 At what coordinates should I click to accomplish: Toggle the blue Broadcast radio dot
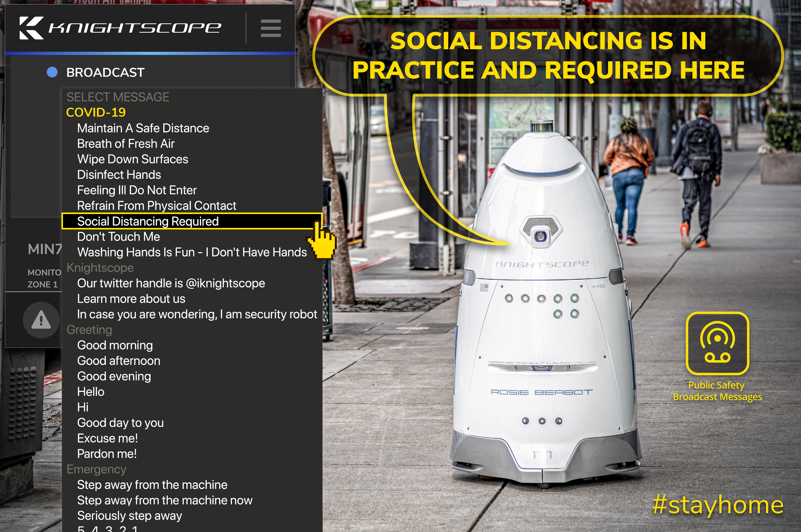[x=52, y=72]
